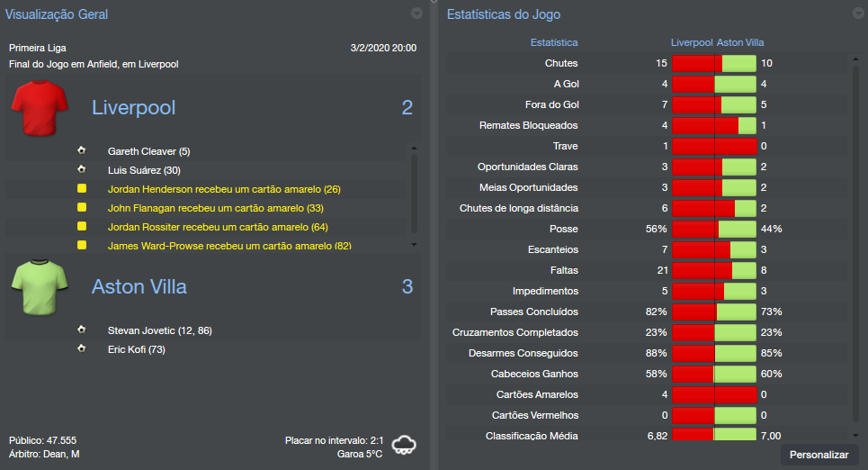This screenshot has width=868, height=470.
Task: Click the rain cloud weather icon
Action: 404,444
